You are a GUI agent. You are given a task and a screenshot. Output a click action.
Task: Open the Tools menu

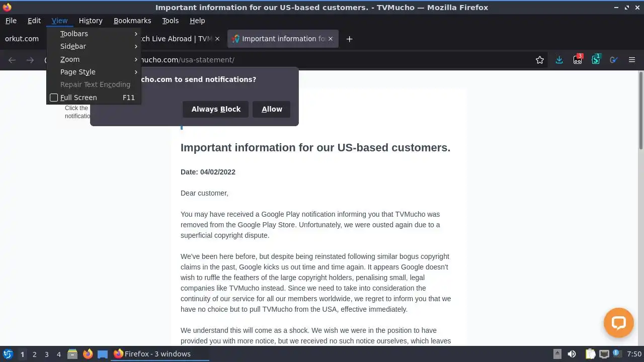[171, 21]
